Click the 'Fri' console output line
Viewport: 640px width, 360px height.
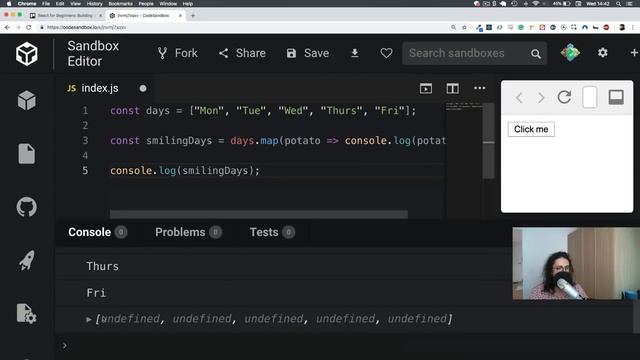click(x=96, y=293)
